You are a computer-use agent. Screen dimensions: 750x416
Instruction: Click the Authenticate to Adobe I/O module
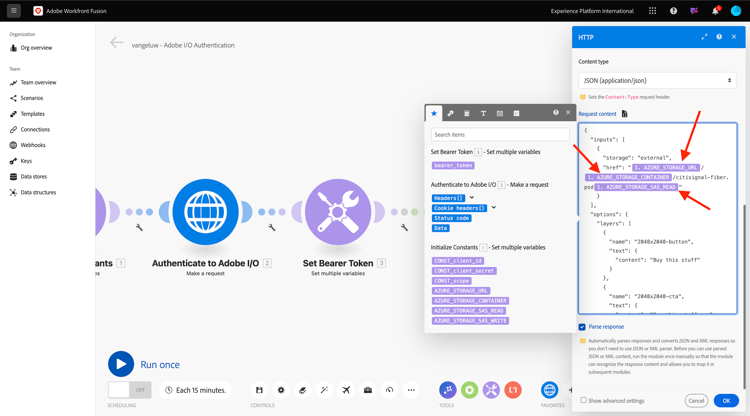tap(206, 212)
